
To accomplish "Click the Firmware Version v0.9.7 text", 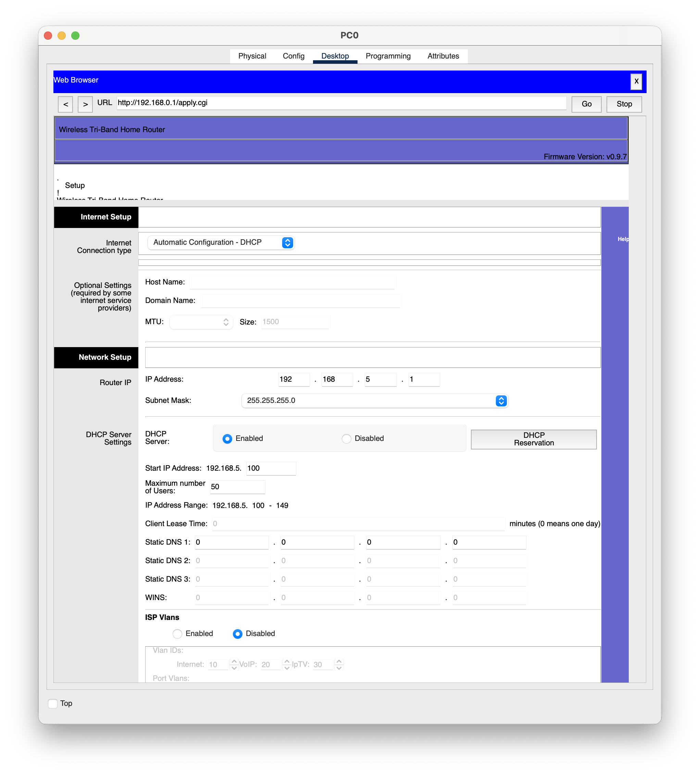I will (x=585, y=157).
